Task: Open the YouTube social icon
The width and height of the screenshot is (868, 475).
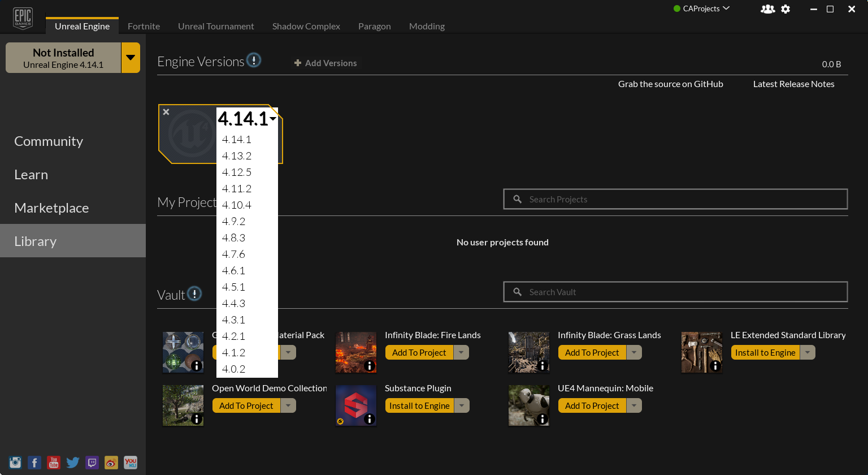Action: coord(54,463)
